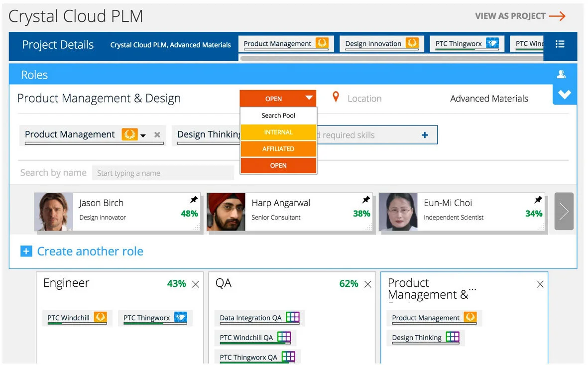Click the Create another role link
588x365 pixels.
[90, 251]
